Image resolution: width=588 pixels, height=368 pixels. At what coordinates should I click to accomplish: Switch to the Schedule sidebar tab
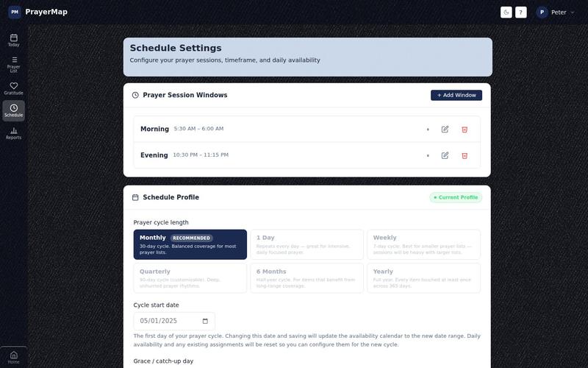pyautogui.click(x=13, y=111)
